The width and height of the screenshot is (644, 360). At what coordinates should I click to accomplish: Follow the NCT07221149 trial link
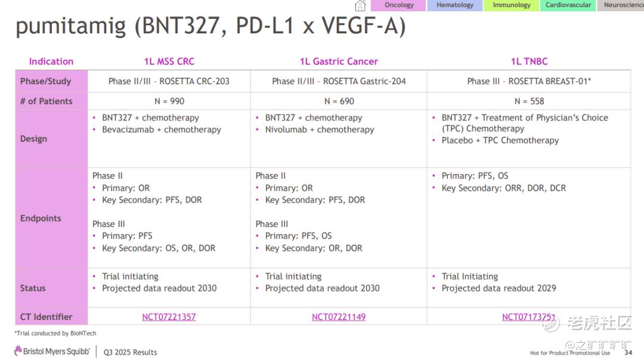(339, 317)
